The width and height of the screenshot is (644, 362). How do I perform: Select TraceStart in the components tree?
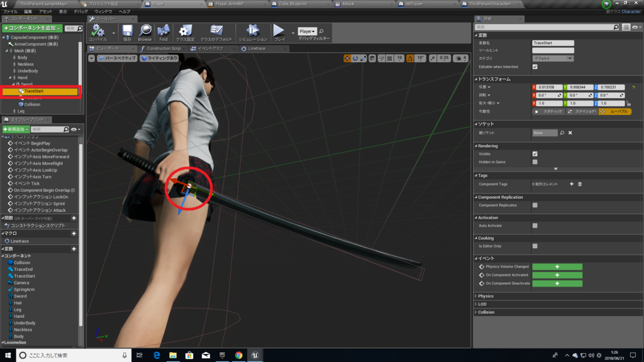click(x=40, y=91)
